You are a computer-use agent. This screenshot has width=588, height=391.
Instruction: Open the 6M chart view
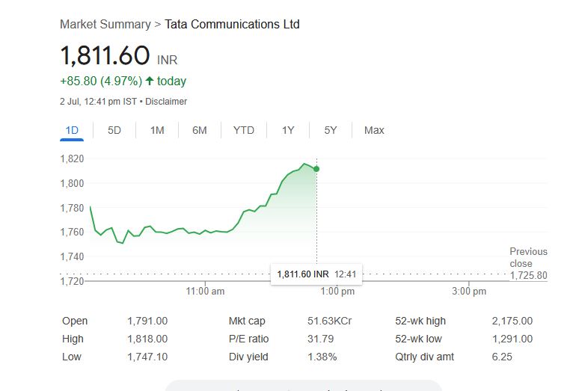(200, 130)
